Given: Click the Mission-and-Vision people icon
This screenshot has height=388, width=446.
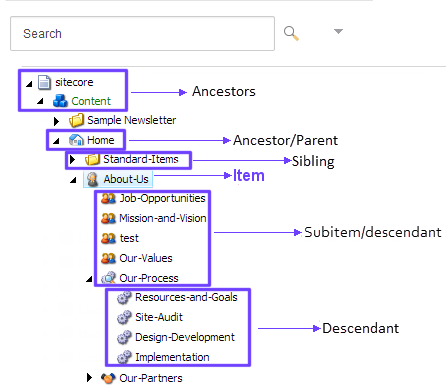Looking at the screenshot, I should (108, 218).
